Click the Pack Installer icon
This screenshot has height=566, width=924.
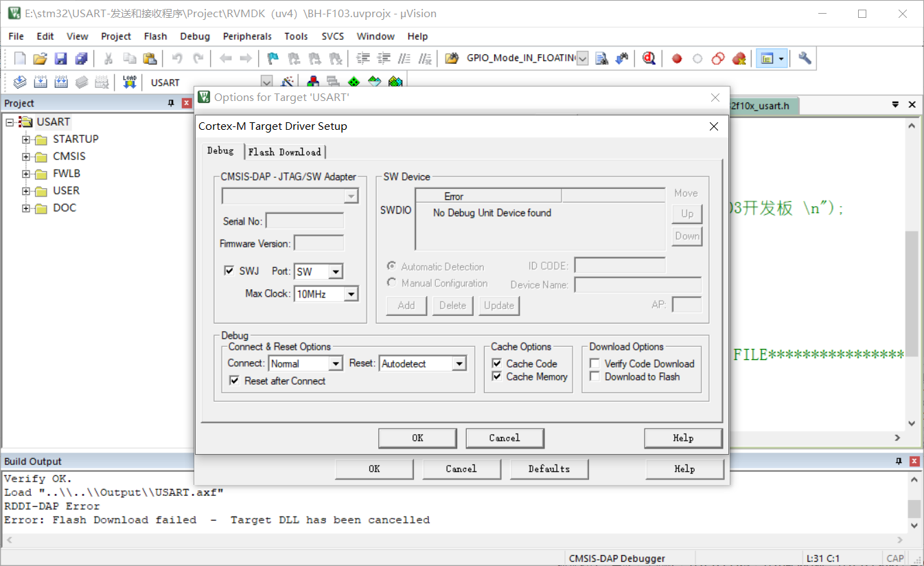[395, 82]
